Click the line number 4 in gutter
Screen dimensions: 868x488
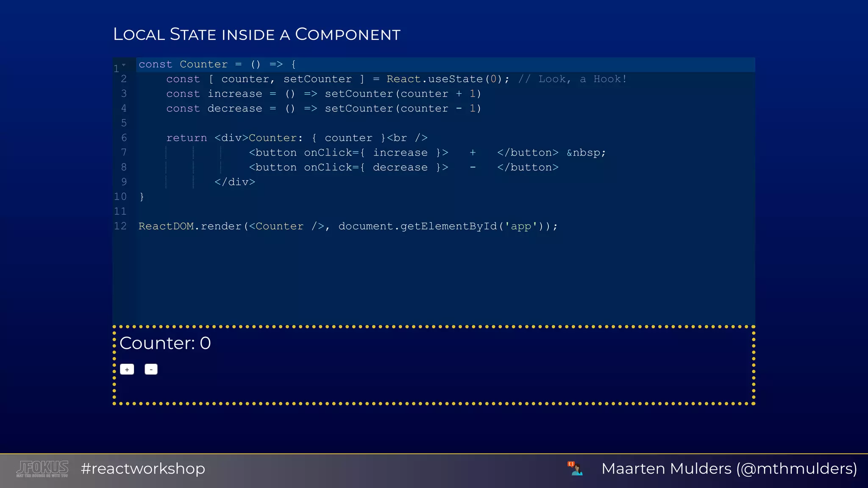[x=124, y=108]
